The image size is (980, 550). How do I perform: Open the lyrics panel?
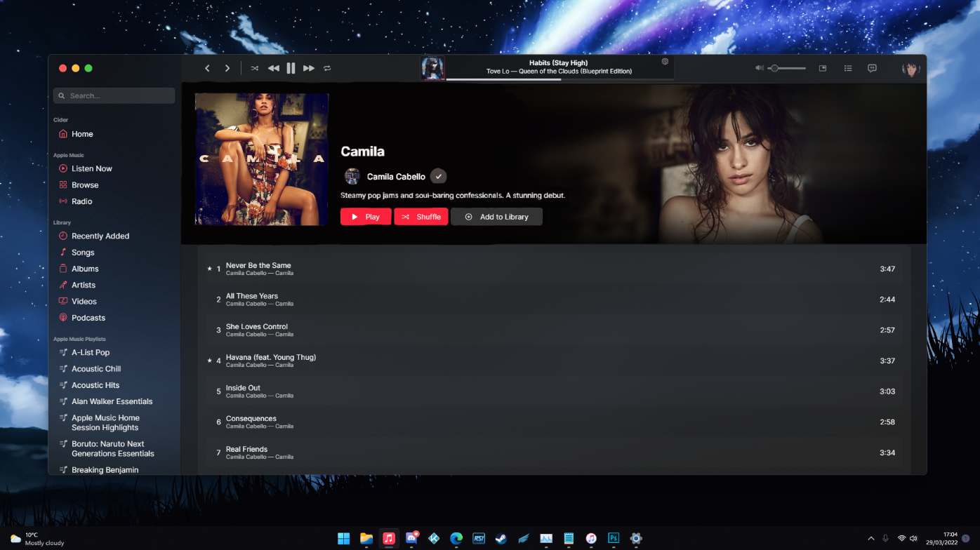point(871,68)
